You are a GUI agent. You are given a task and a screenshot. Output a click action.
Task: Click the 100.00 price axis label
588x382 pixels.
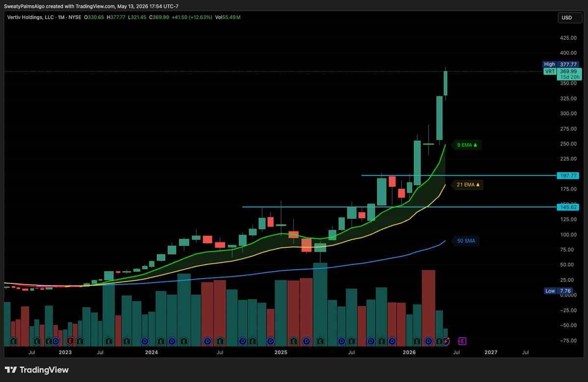pos(568,235)
